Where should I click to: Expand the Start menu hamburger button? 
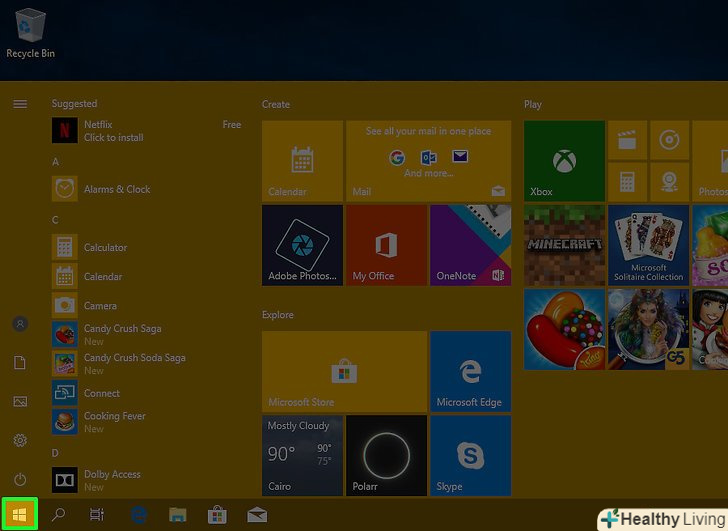(20, 104)
